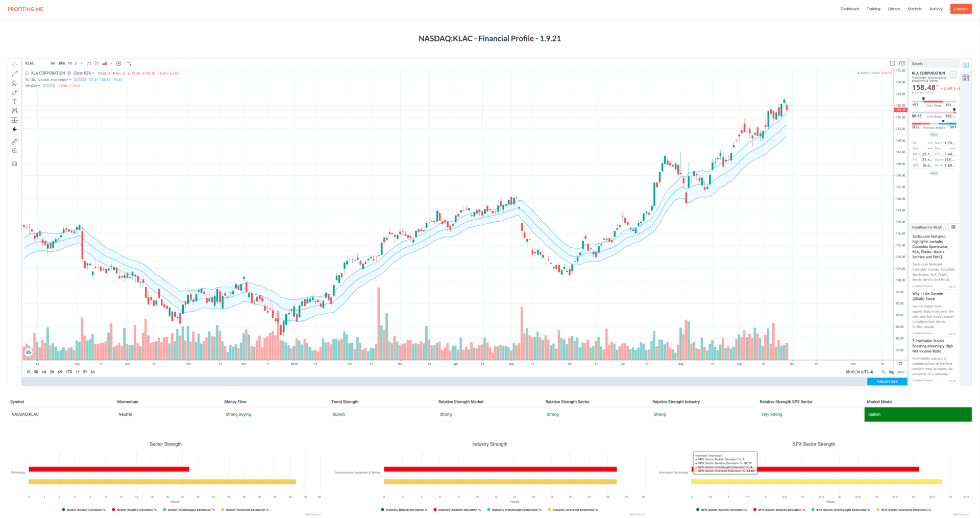The height and width of the screenshot is (518, 980).
Task: Open Markets in top navigation
Action: [x=915, y=9]
